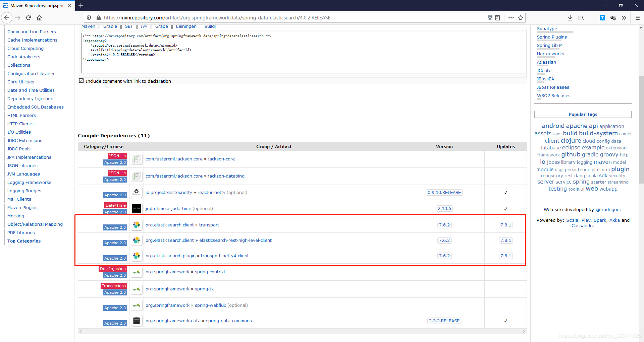Switch to the Maven tab
644x342 pixels.
[x=88, y=26]
